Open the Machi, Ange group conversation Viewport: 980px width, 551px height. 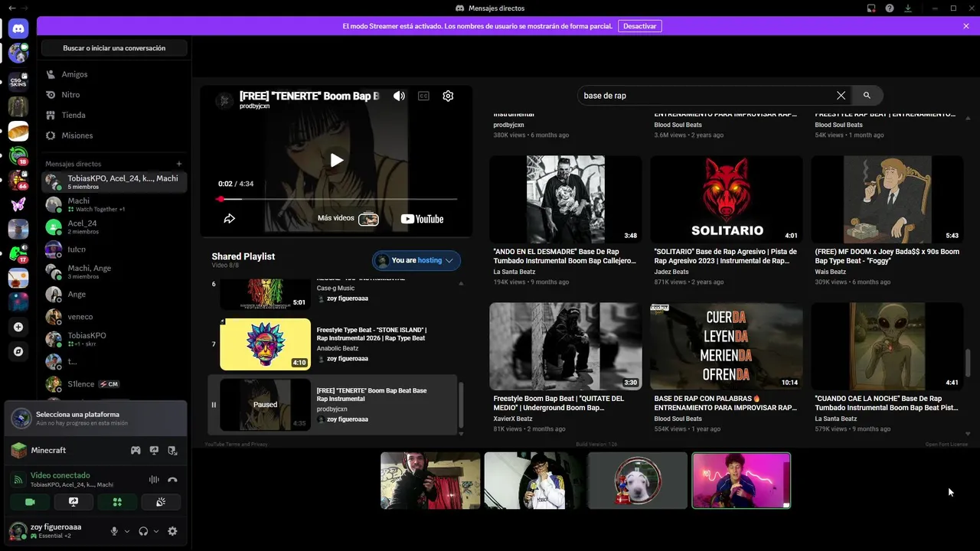point(114,272)
